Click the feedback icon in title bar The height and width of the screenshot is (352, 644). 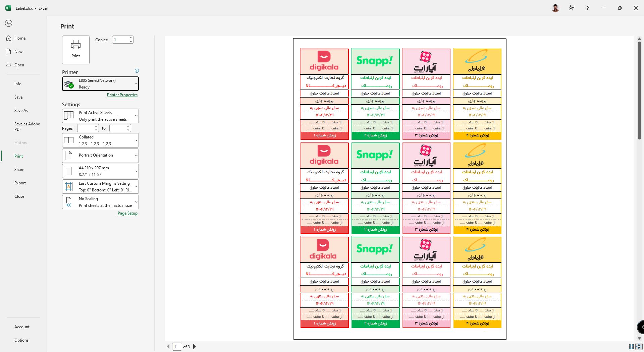pos(572,8)
